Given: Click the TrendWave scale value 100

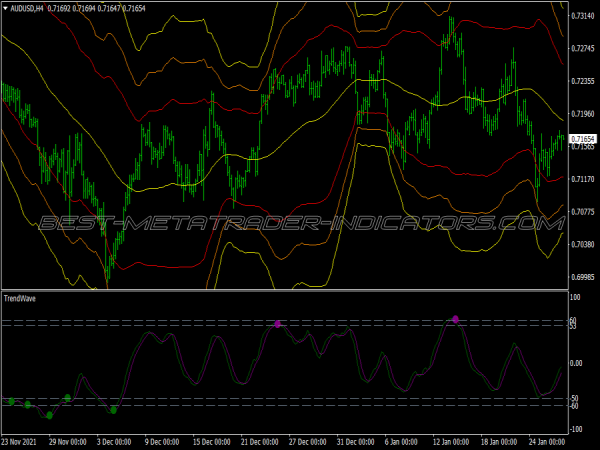Looking at the screenshot, I should (x=575, y=297).
